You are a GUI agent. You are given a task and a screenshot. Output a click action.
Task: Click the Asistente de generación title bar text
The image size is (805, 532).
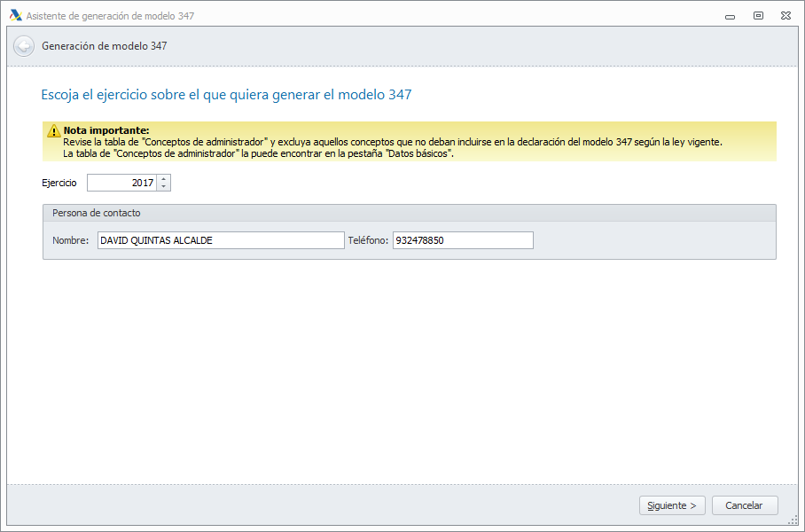tap(111, 16)
